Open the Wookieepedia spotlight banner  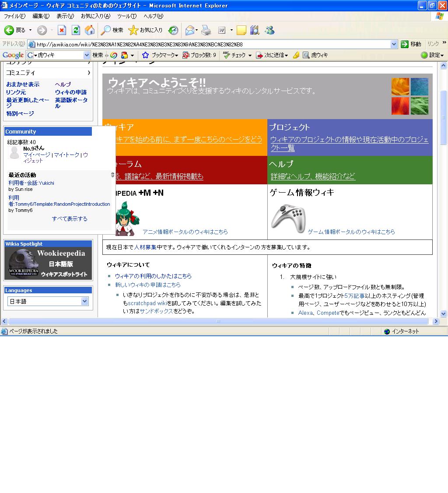48,264
